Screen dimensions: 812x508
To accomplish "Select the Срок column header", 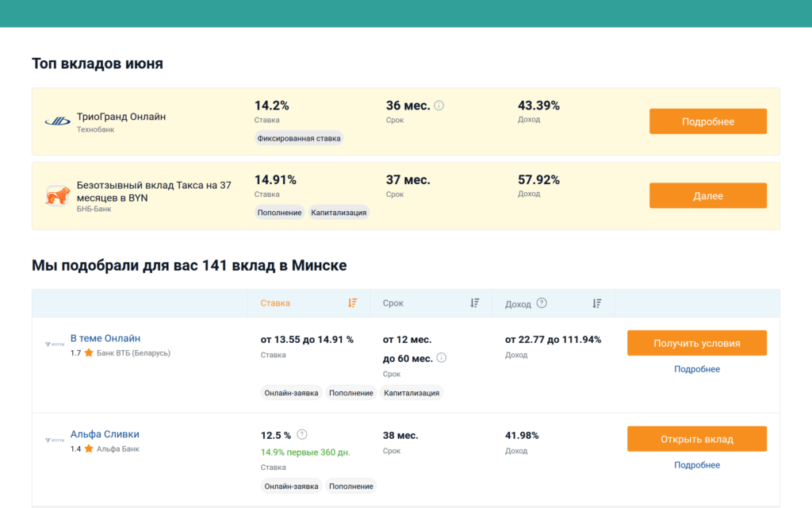I will click(x=393, y=303).
